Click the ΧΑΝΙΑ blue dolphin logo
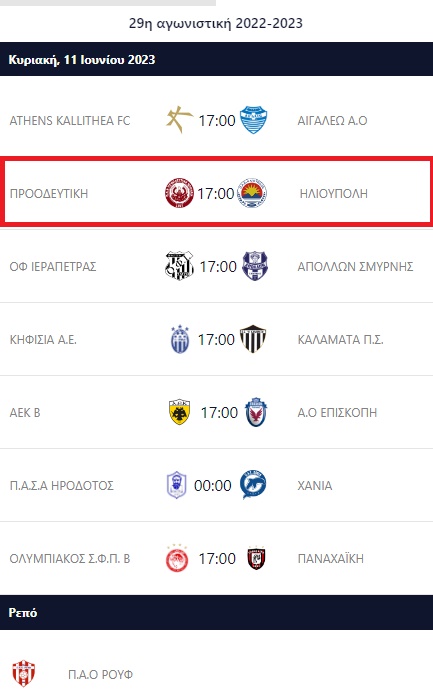Viewport: 433px width, 697px height. tap(253, 485)
